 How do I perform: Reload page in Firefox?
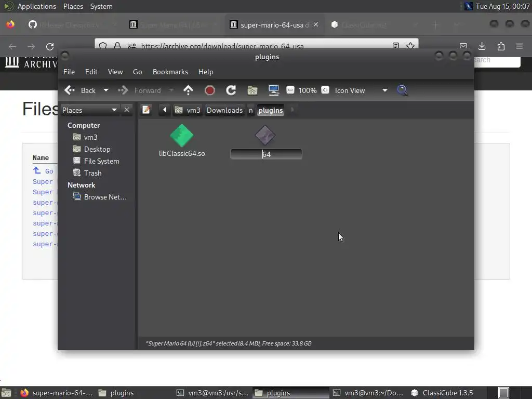pyautogui.click(x=50, y=46)
